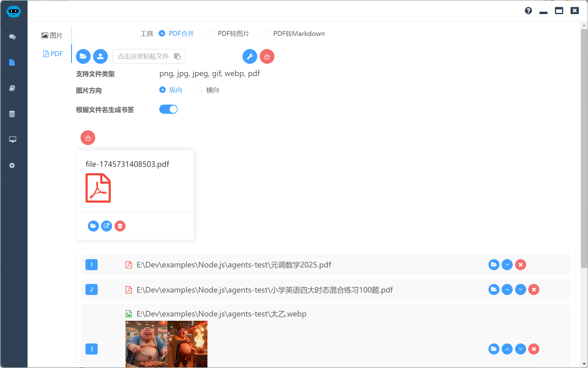The width and height of the screenshot is (588, 368).
Task: Open chat section in left sidebar
Action: (x=12, y=37)
